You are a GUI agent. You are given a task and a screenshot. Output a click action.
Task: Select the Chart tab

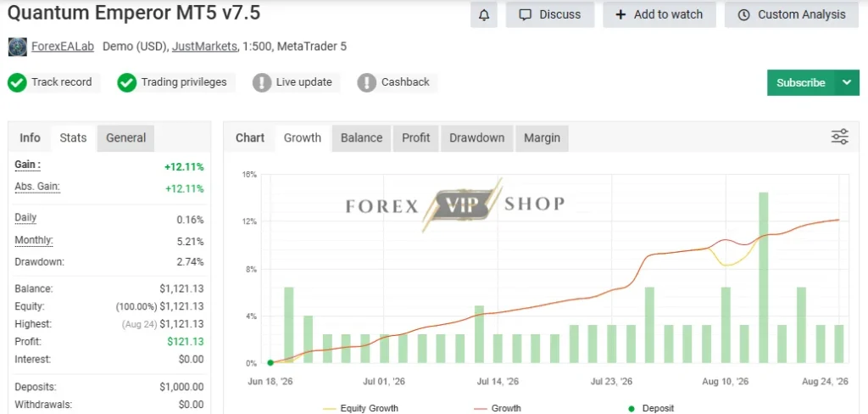(x=250, y=138)
